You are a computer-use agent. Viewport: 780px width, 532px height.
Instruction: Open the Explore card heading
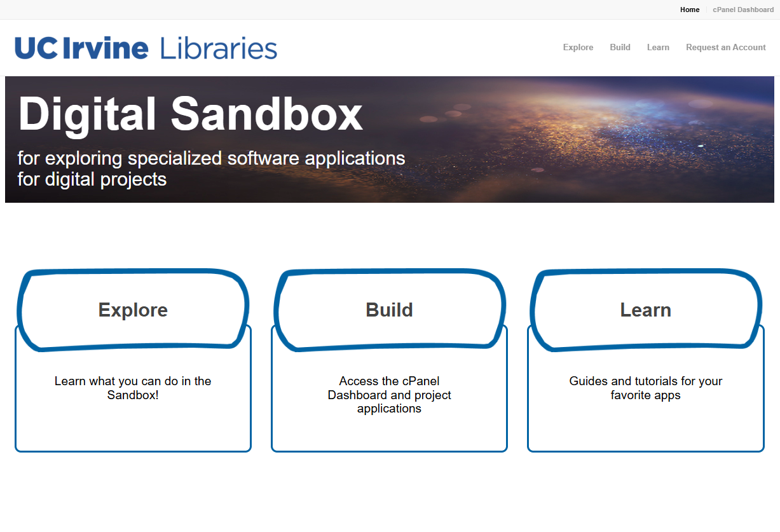132,310
